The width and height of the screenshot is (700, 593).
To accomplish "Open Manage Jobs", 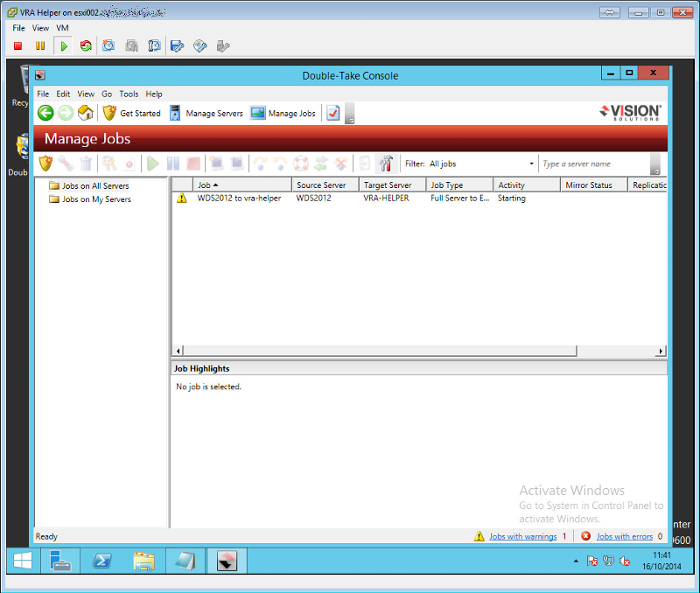I will coord(283,114).
